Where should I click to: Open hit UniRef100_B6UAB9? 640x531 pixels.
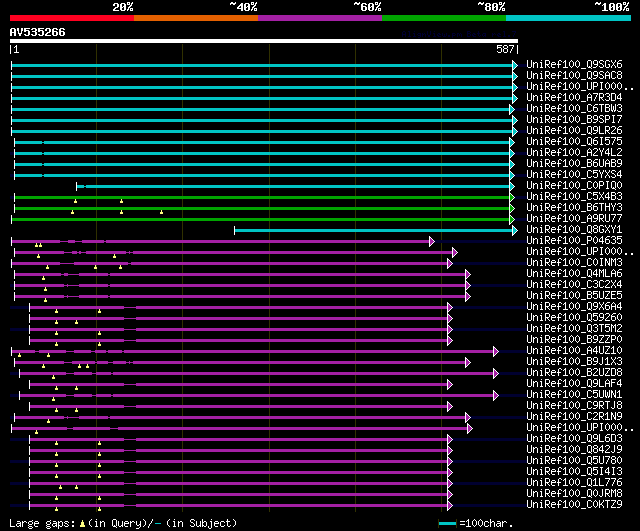pyautogui.click(x=574, y=164)
